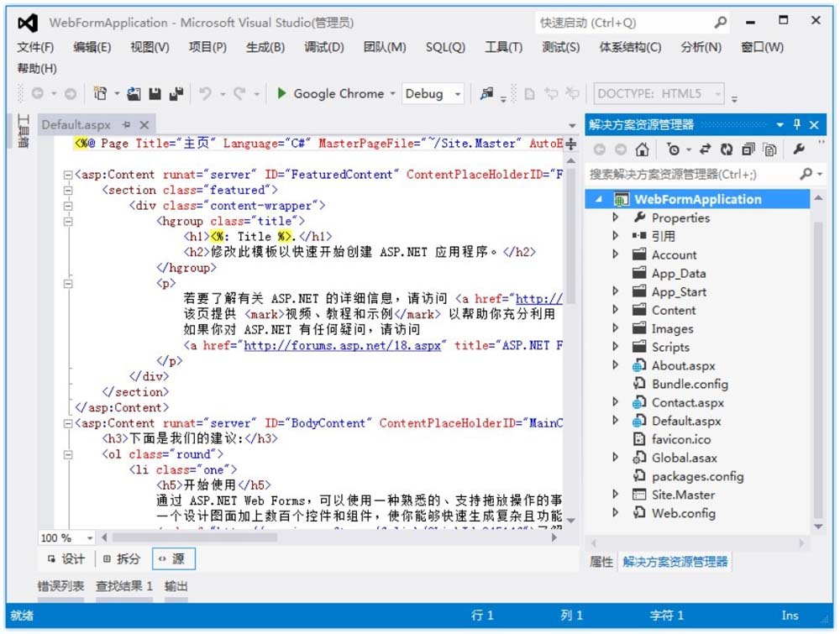Click the refresh icon in Solution Explorer

(727, 149)
